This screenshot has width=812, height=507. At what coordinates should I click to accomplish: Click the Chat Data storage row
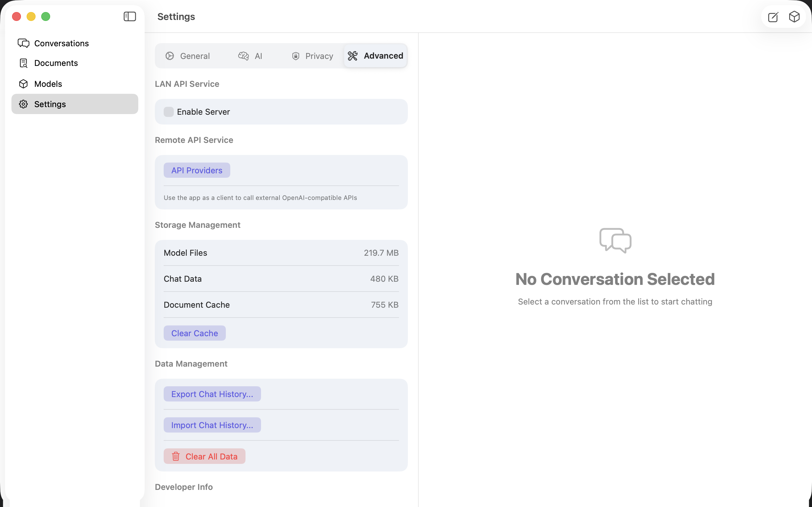click(281, 279)
